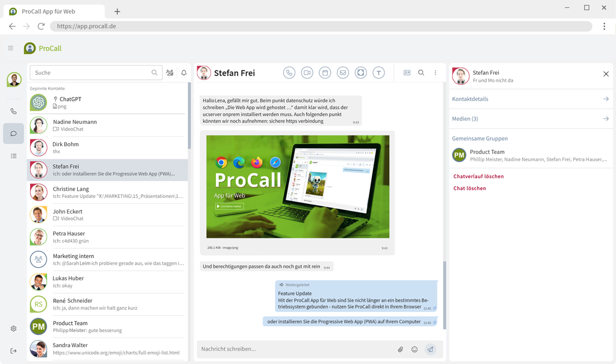
Task: Open the journal list section in the sidebar
Action: 13,156
